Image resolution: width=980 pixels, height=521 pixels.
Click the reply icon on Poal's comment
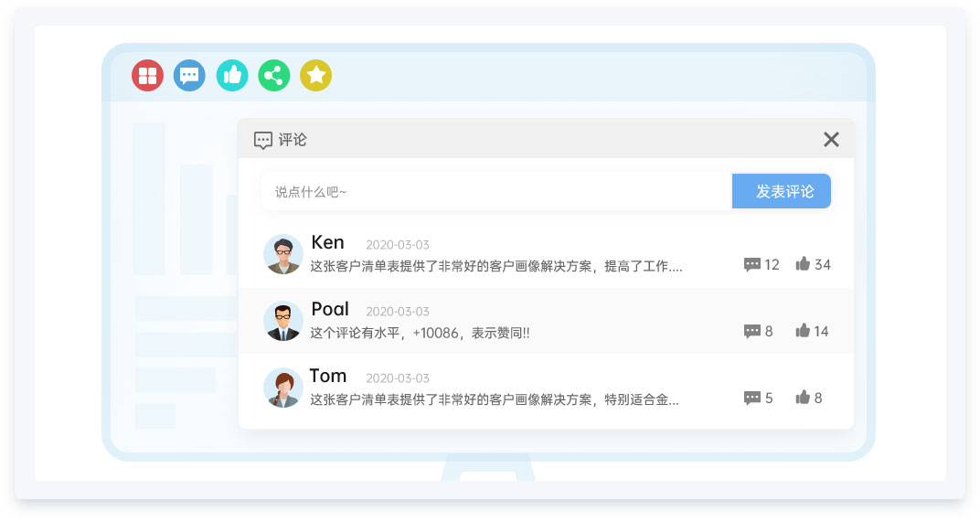point(751,332)
